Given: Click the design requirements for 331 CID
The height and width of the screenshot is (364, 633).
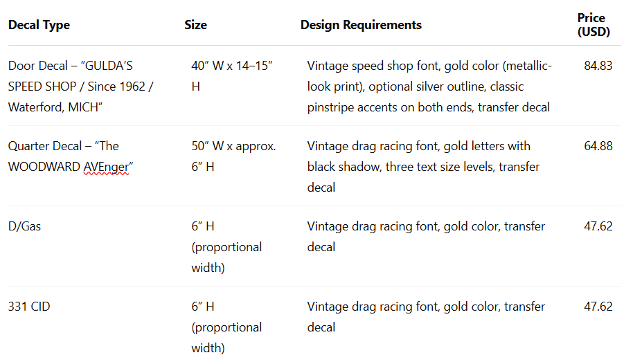Looking at the screenshot, I should coord(426,317).
